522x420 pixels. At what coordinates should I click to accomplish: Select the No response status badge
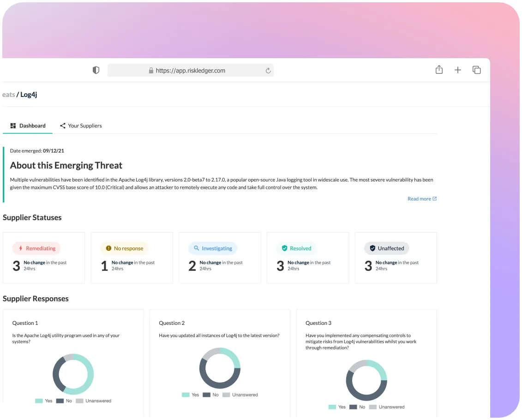(124, 248)
